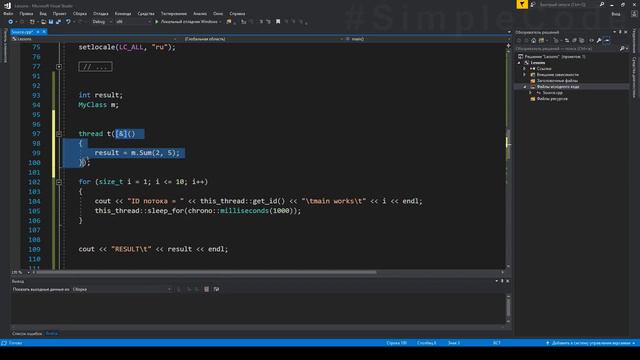Open the Сборка menu
640x360 pixels.
pos(80,13)
